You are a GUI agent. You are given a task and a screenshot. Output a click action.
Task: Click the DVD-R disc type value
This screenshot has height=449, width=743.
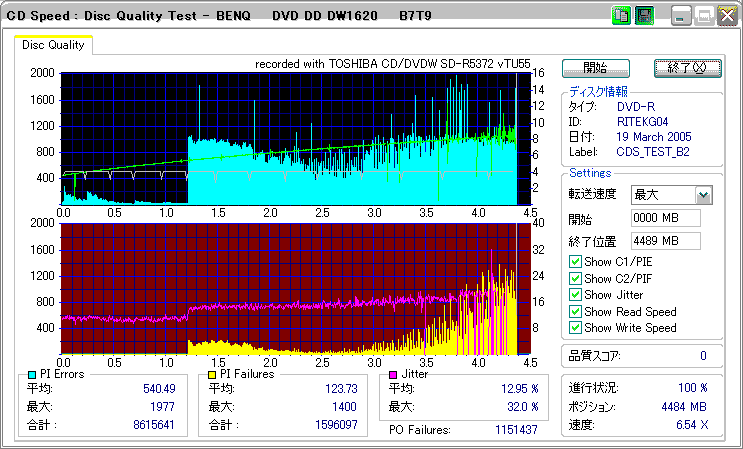(x=636, y=107)
